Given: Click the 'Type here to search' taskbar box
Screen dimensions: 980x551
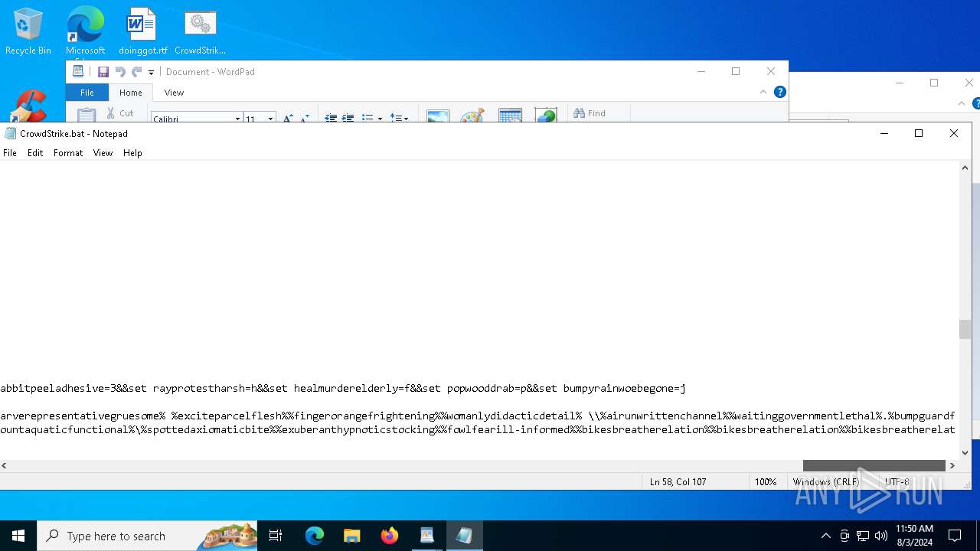Looking at the screenshot, I should click(x=147, y=536).
